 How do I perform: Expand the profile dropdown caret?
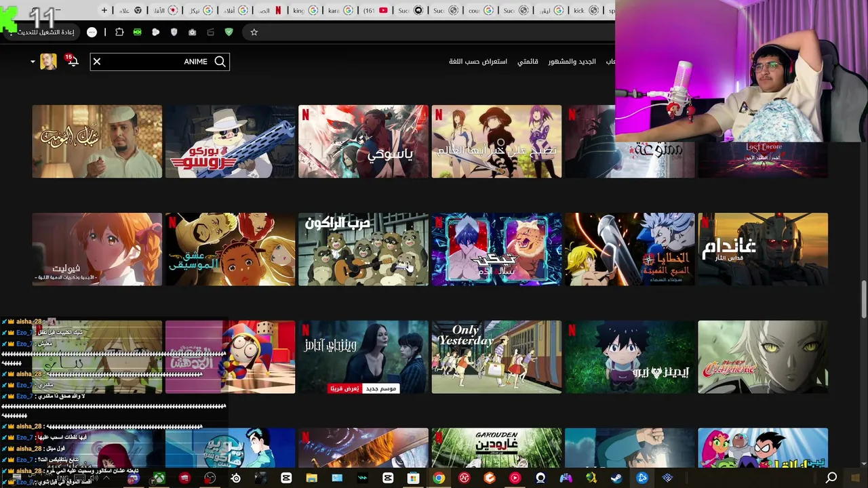tap(33, 62)
